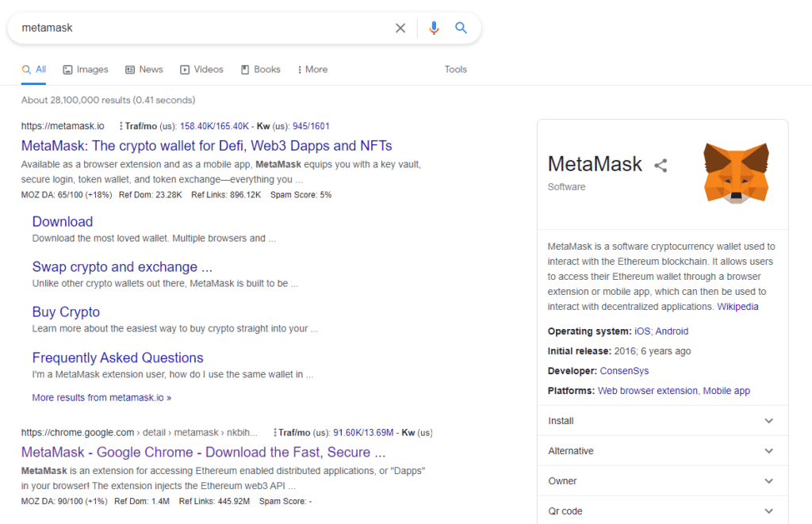This screenshot has height=524, width=812.
Task: Click the chrome.google.com breadcrumb URL
Action: [139, 433]
